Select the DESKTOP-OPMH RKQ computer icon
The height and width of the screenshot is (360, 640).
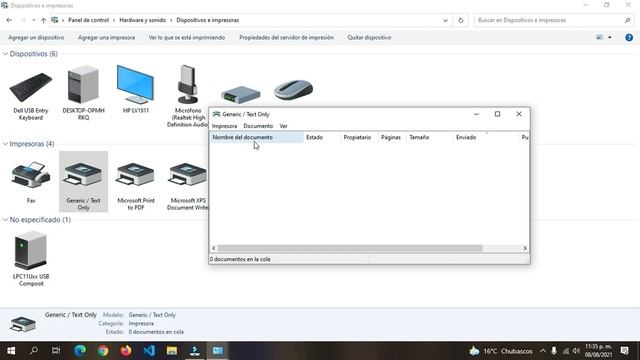click(83, 93)
